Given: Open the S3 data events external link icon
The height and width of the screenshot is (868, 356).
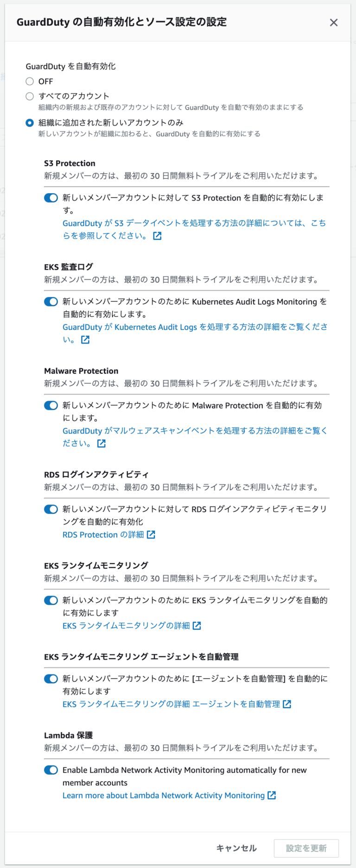Looking at the screenshot, I should pyautogui.click(x=157, y=236).
